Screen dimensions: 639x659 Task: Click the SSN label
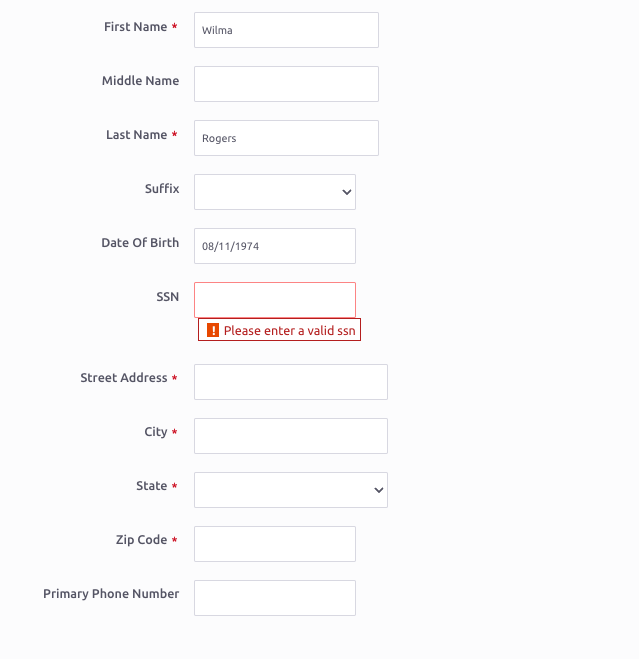168,297
